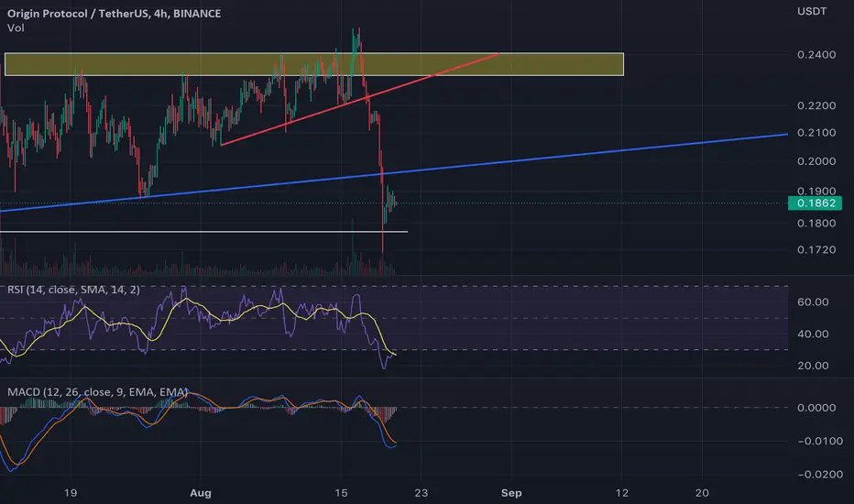Click the 0.2400 price axis label
The width and height of the screenshot is (854, 504).
pyautogui.click(x=816, y=54)
